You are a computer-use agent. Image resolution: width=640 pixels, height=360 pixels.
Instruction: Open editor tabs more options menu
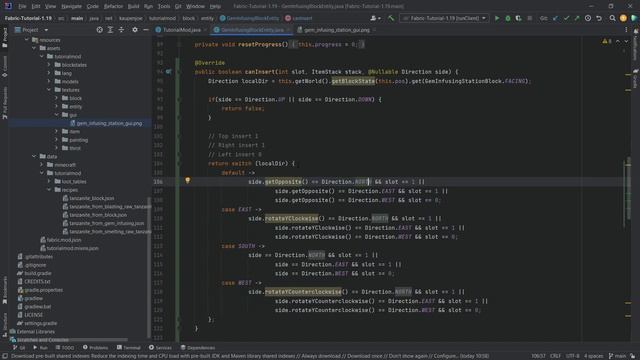(626, 30)
